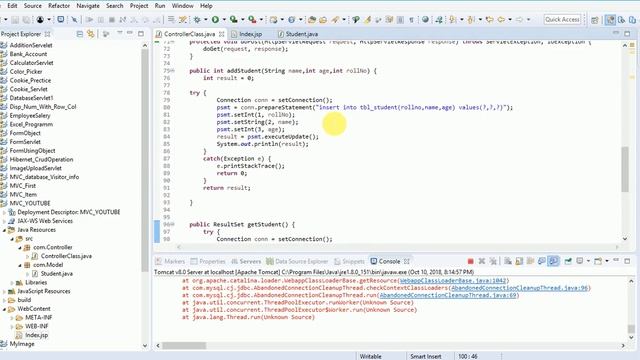The width and height of the screenshot is (640, 360).
Task: Open the Data Source Explorer tab
Action: click(297, 261)
